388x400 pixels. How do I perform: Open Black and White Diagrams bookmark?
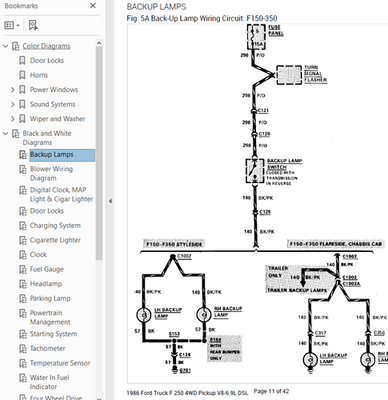click(x=47, y=138)
